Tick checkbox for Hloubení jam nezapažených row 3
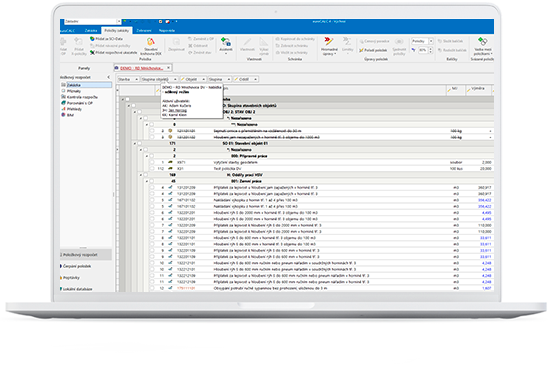550x382 pixels. click(x=152, y=137)
